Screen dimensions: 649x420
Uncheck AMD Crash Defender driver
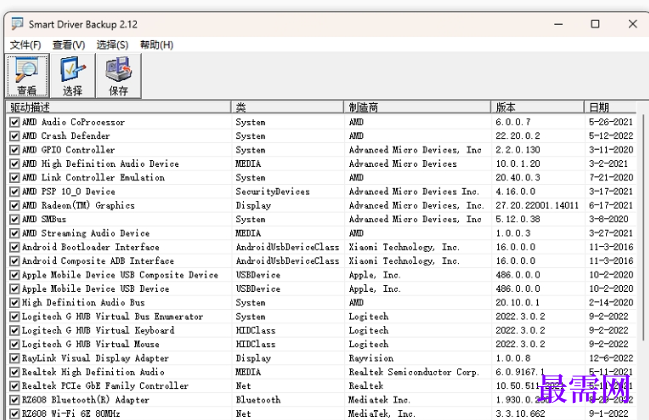tap(14, 136)
